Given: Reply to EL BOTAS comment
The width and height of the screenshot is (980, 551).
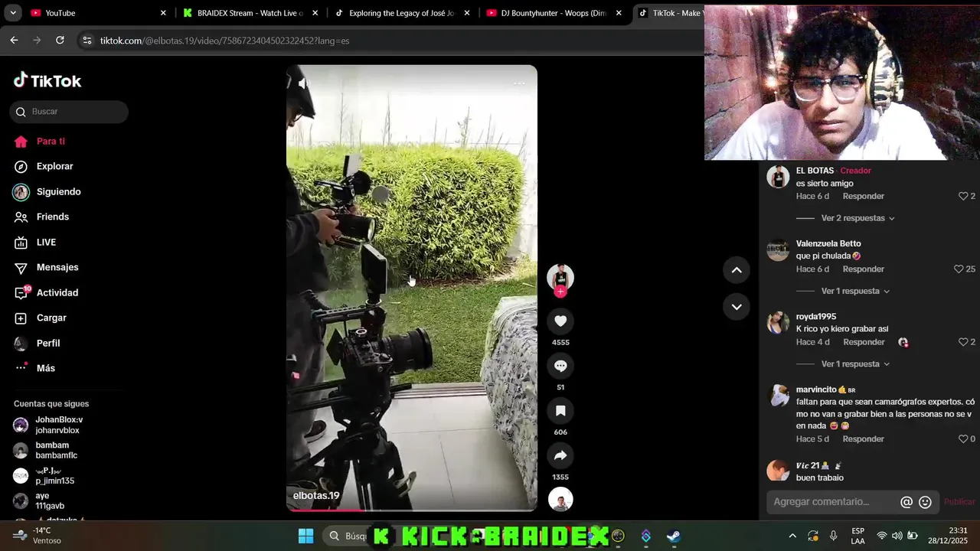Looking at the screenshot, I should coord(864,196).
